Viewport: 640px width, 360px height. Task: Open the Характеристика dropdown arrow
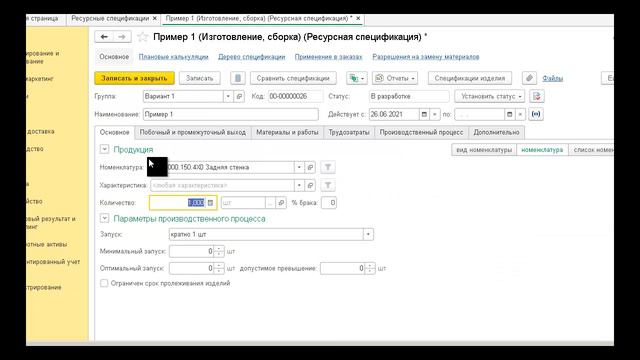[299, 185]
